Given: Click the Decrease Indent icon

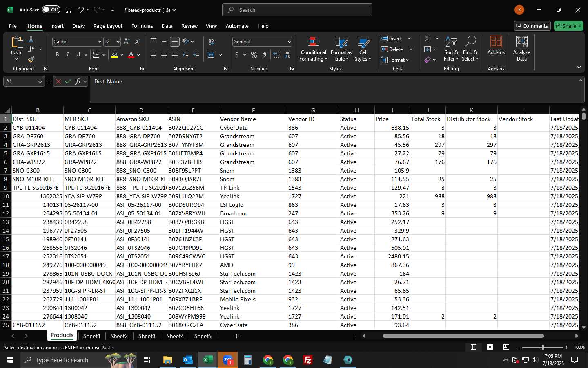Looking at the screenshot, I should point(185,55).
